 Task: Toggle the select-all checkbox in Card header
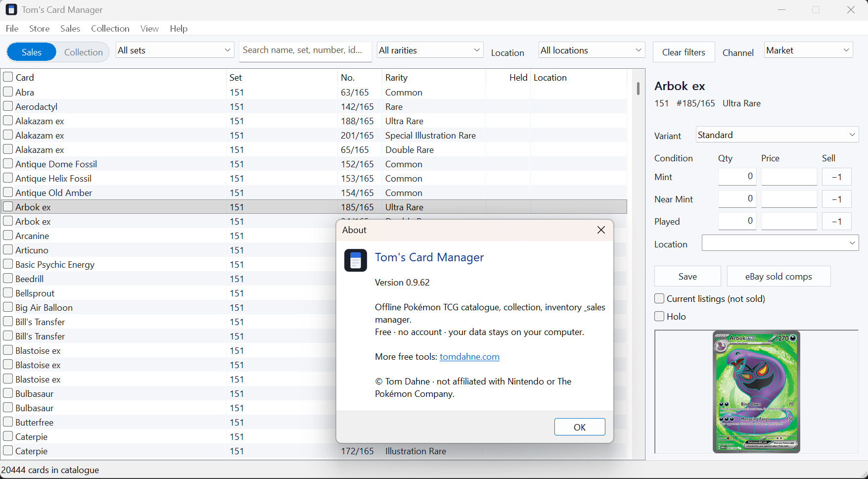tap(8, 77)
